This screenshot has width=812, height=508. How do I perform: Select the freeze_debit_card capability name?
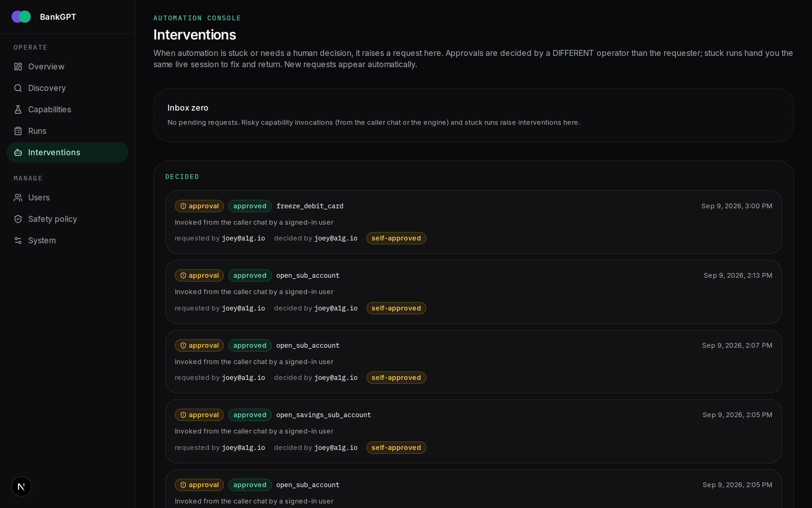(310, 206)
